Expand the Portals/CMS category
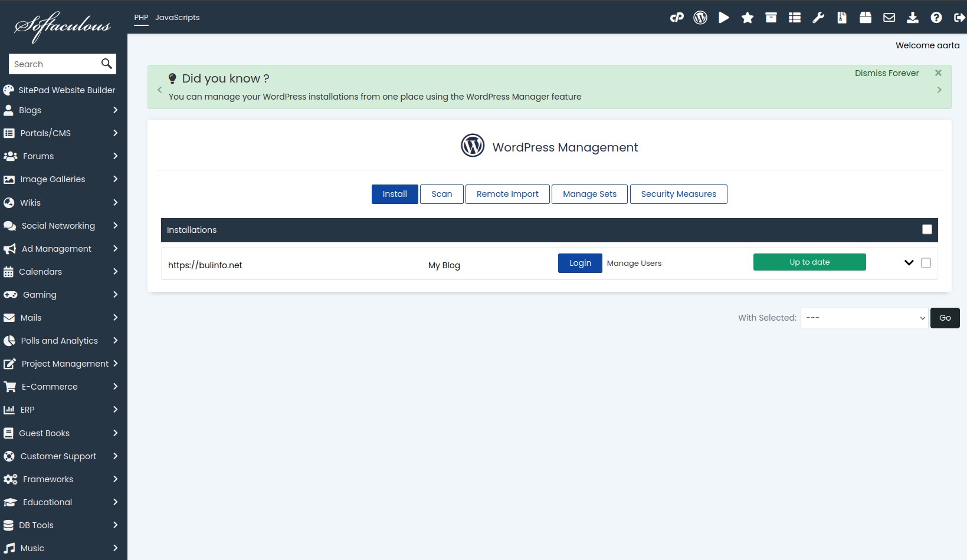967x560 pixels. tap(116, 133)
